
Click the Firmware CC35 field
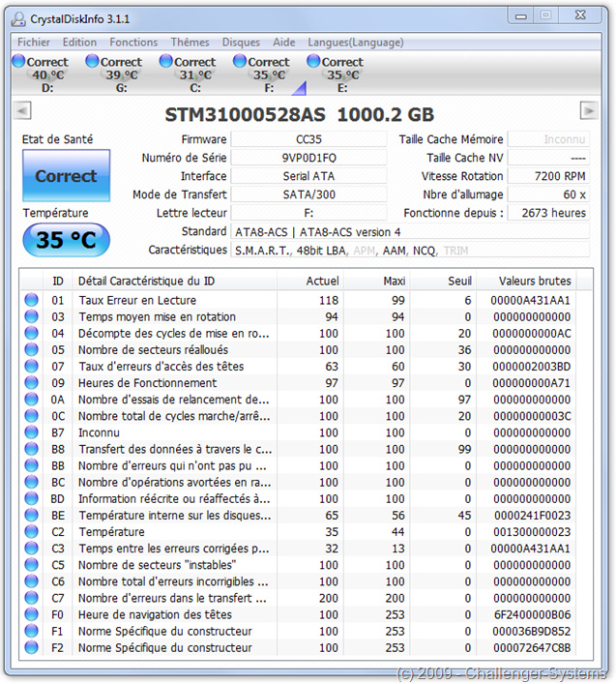(x=308, y=139)
